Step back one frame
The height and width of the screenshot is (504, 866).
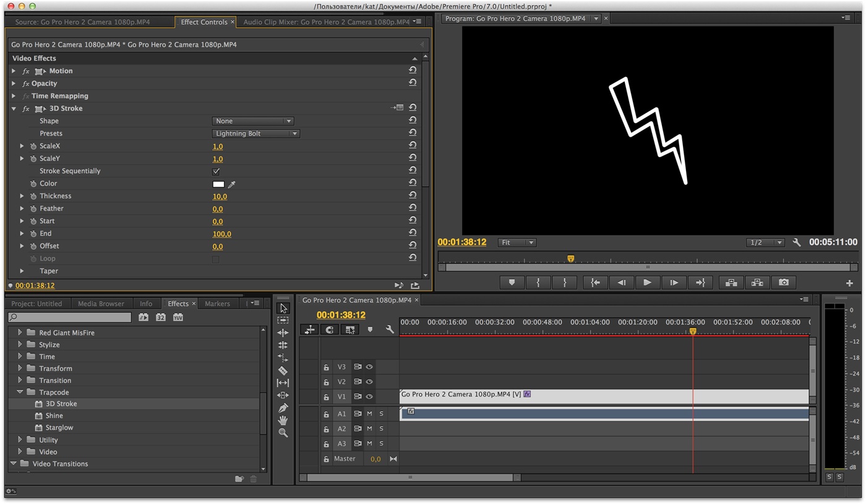621,283
